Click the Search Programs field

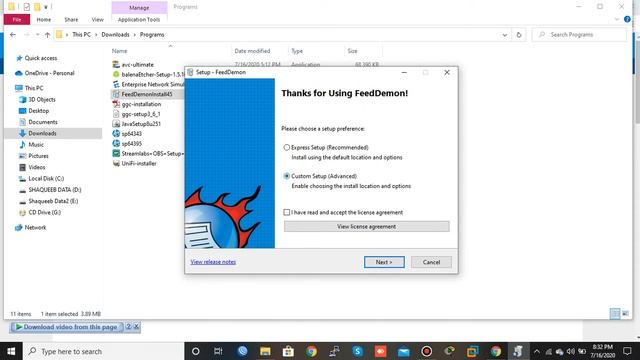[x=579, y=35]
